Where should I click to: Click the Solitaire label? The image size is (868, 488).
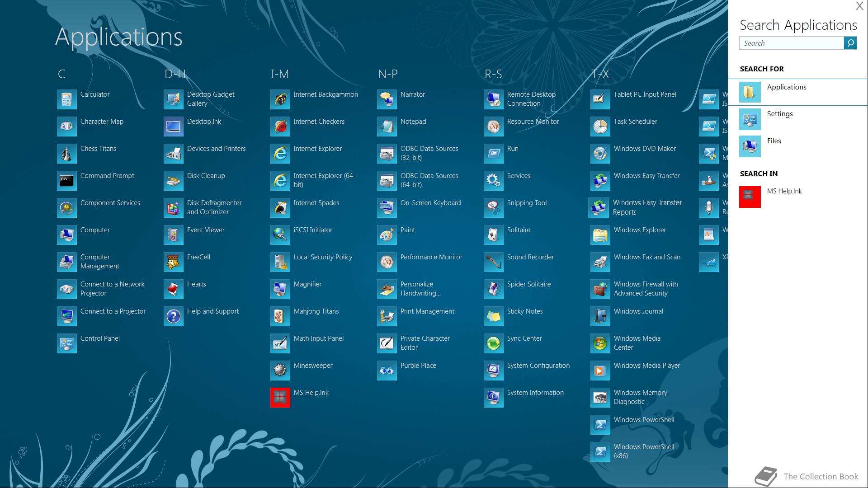pyautogui.click(x=519, y=230)
